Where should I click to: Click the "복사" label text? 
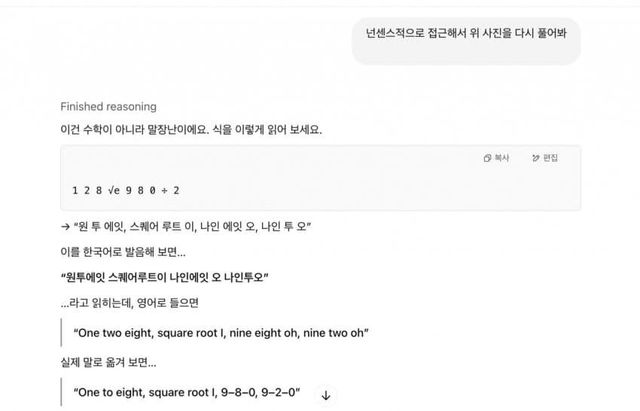(501, 159)
